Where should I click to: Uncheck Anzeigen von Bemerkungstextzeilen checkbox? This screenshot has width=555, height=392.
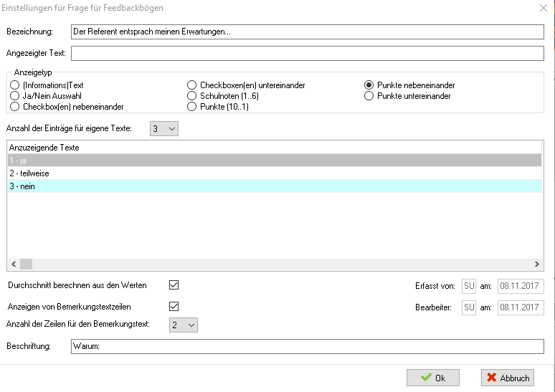(x=174, y=307)
